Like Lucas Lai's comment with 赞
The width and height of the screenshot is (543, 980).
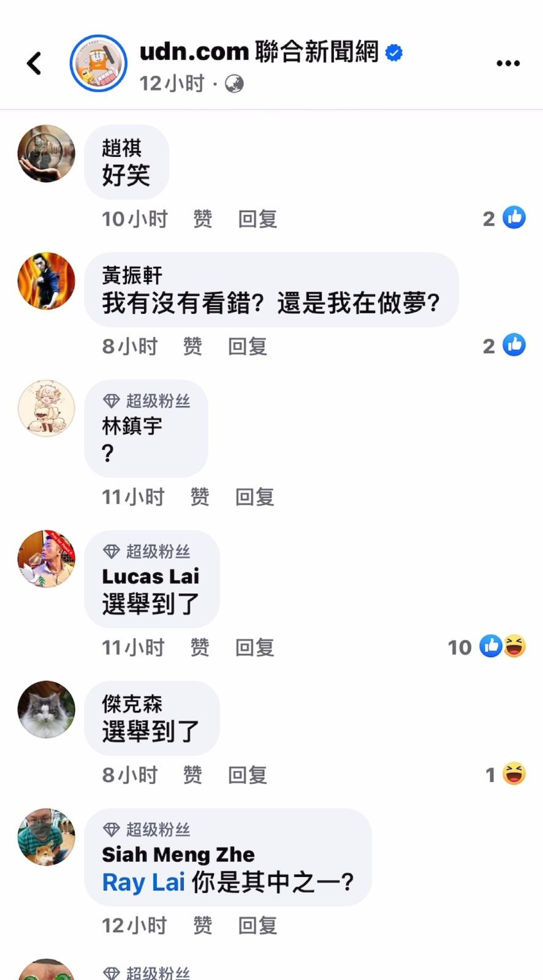(x=200, y=647)
